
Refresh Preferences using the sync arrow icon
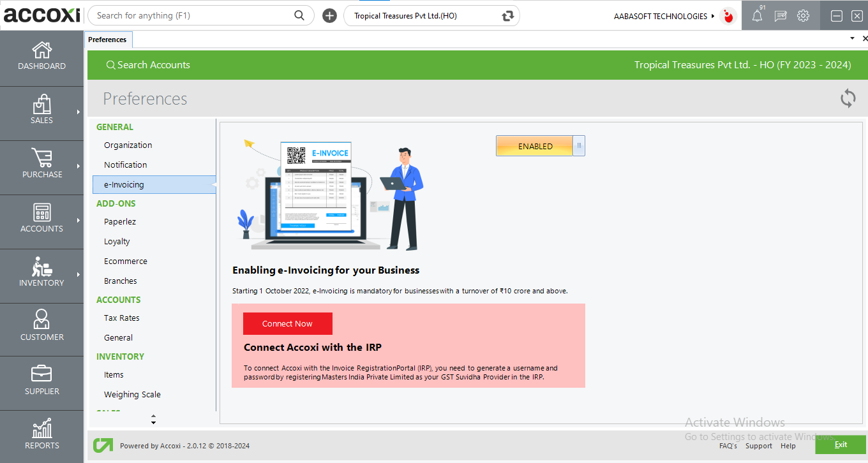point(848,98)
